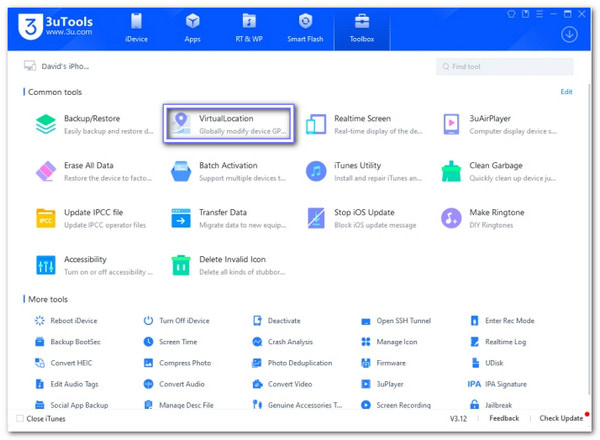Image resolution: width=600 pixels, height=440 pixels.
Task: Toggle the Close iTunes checkbox
Action: (20, 419)
